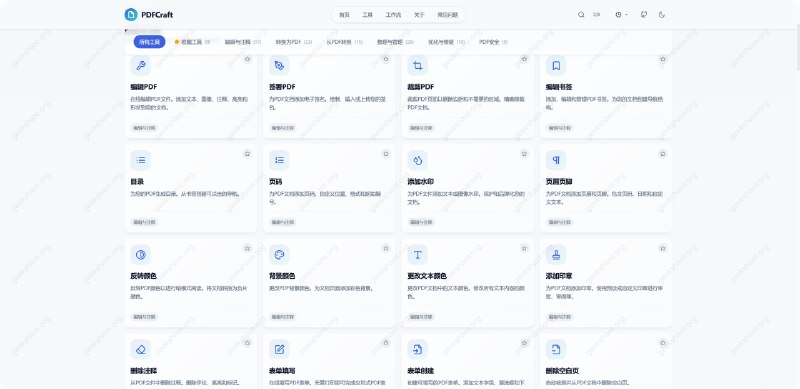Toggle the star on 反转颜色 card
The height and width of the screenshot is (389, 800).
[247, 248]
